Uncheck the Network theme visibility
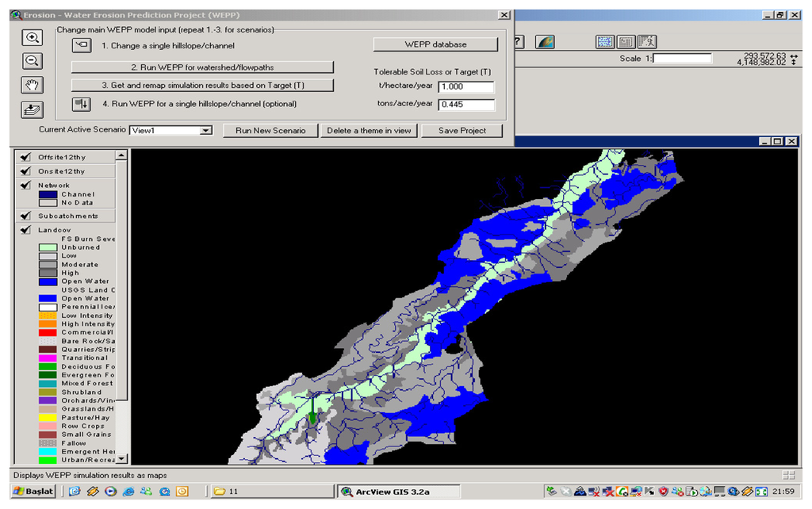Screen dimensions: 812x509 pyautogui.click(x=26, y=186)
